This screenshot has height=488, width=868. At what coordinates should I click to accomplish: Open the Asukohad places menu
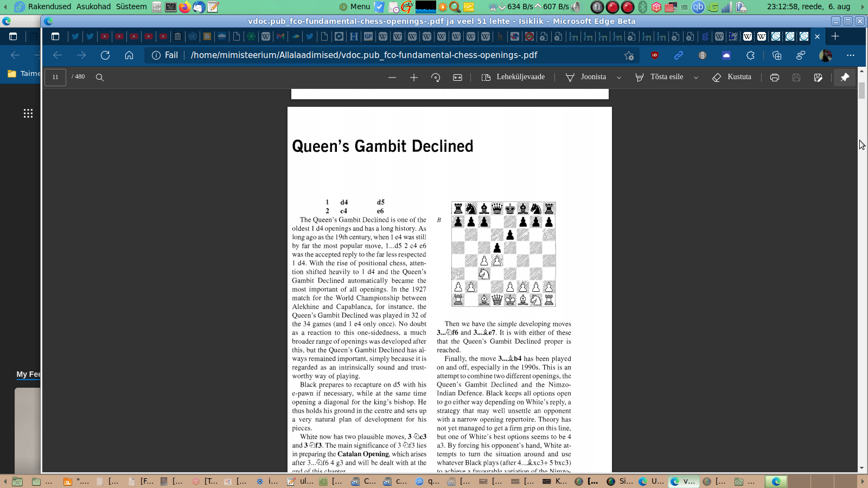(93, 7)
